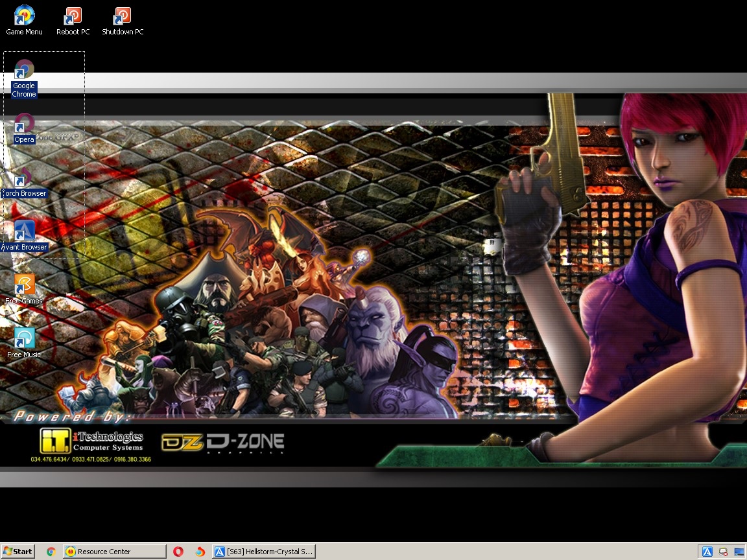
Task: Switch to the Hellstorm-Crystal taskbar window
Action: tap(264, 552)
